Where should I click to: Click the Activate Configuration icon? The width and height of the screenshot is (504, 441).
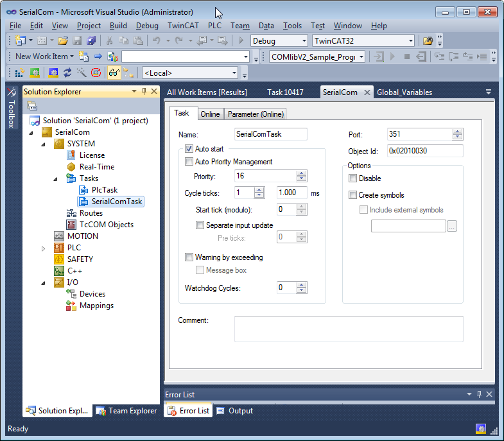(20, 73)
